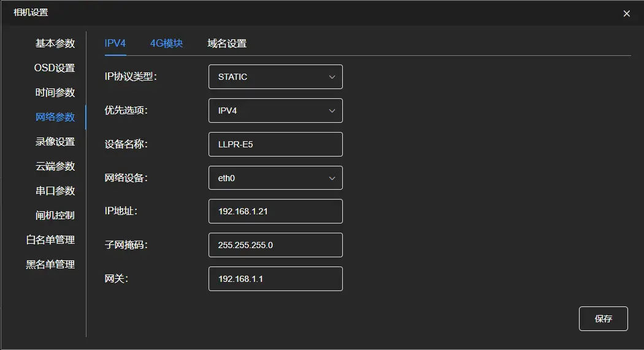
Task: Focus the IP地址 input field
Action: (x=275, y=211)
